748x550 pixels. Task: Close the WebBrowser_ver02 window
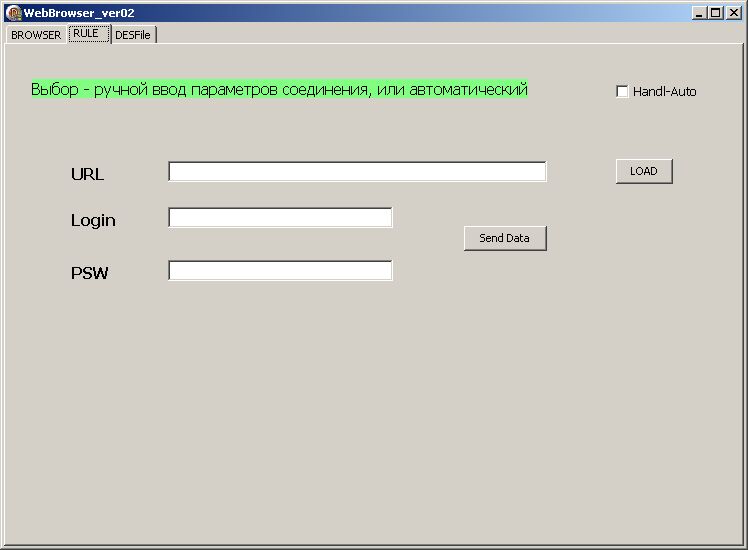point(733,13)
